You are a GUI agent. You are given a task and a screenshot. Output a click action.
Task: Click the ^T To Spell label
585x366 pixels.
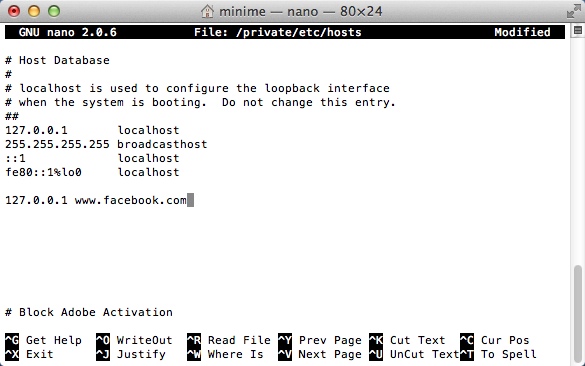click(x=498, y=354)
